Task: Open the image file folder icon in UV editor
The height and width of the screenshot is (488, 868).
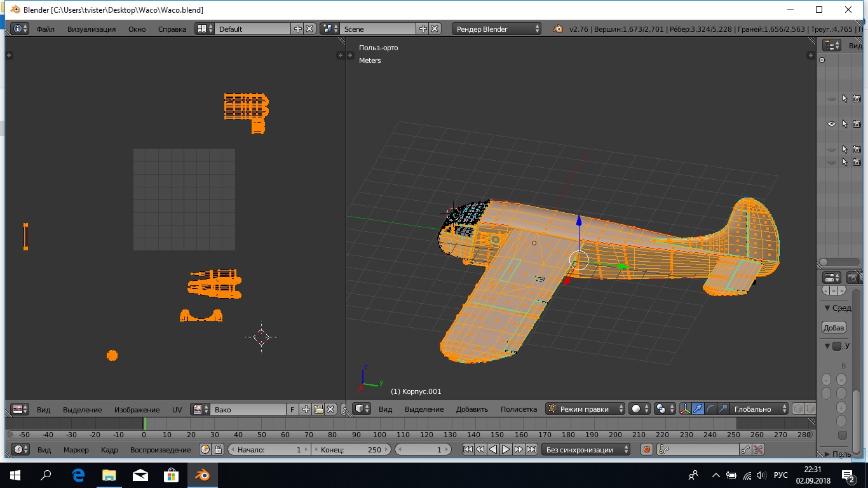Action: click(319, 410)
